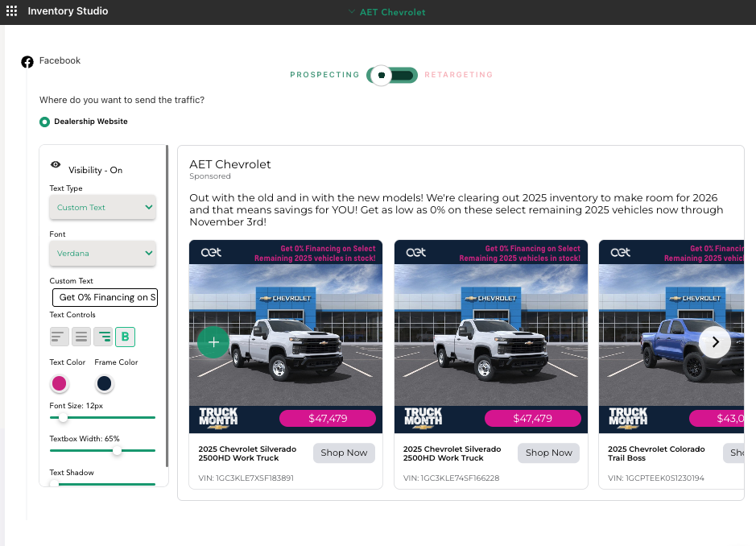The height and width of the screenshot is (546, 756).
Task: Click Shop Now on second Silverado card
Action: [548, 453]
